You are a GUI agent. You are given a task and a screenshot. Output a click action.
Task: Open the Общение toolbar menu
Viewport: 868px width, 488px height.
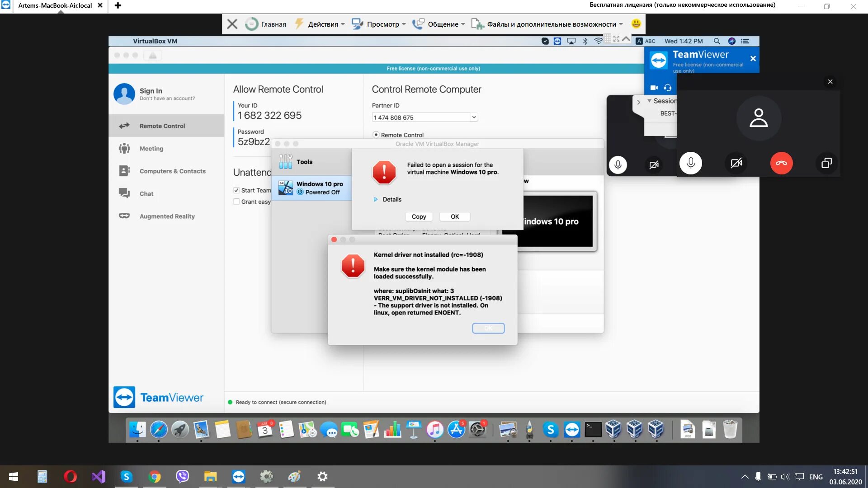pyautogui.click(x=443, y=24)
